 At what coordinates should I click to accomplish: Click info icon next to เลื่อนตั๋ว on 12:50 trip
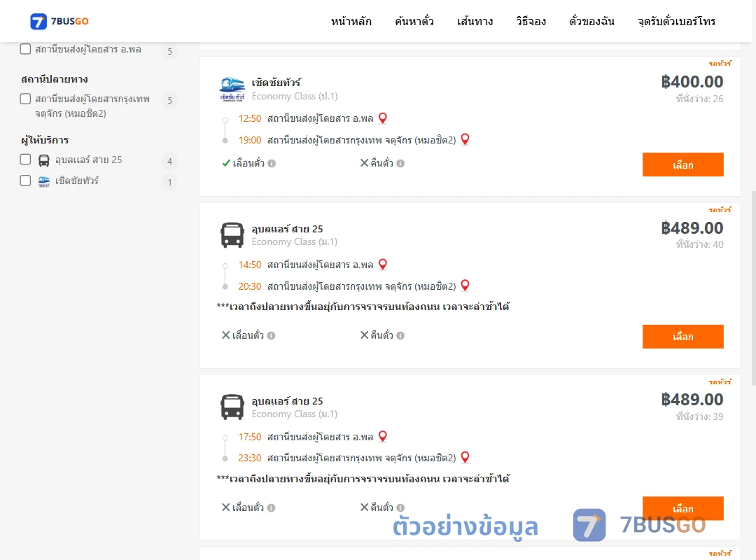(x=272, y=164)
